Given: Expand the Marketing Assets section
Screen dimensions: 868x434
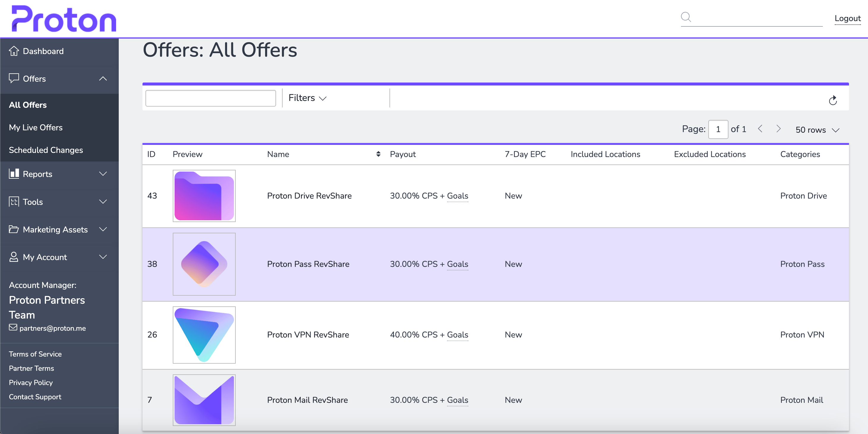Looking at the screenshot, I should click(x=103, y=229).
